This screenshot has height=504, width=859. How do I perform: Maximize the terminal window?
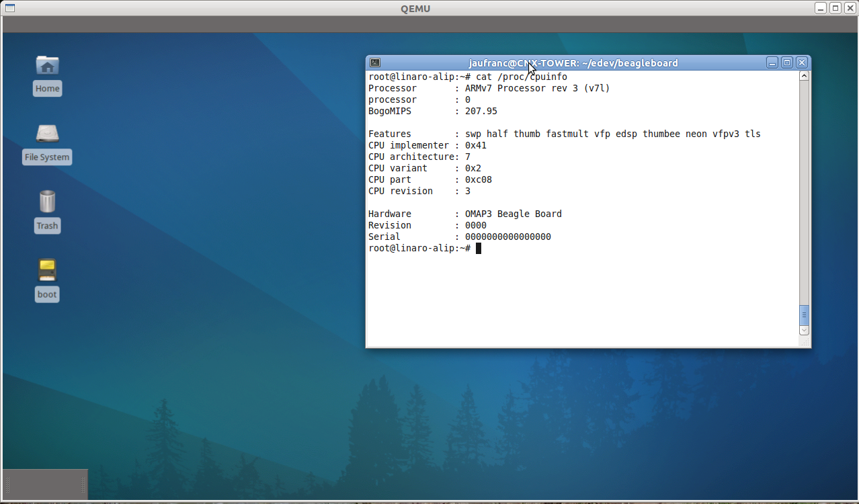pyautogui.click(x=786, y=62)
